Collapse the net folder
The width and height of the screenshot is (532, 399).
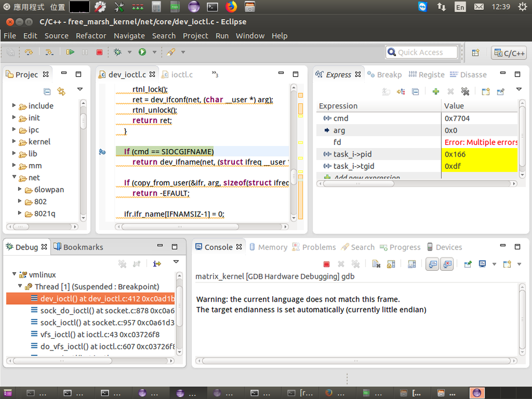[14, 177]
